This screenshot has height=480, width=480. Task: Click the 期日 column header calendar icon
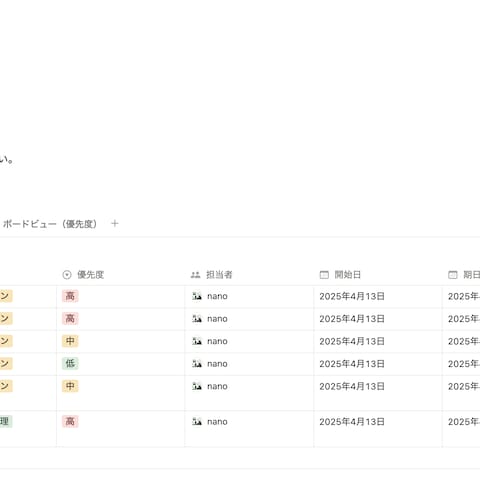tap(453, 275)
